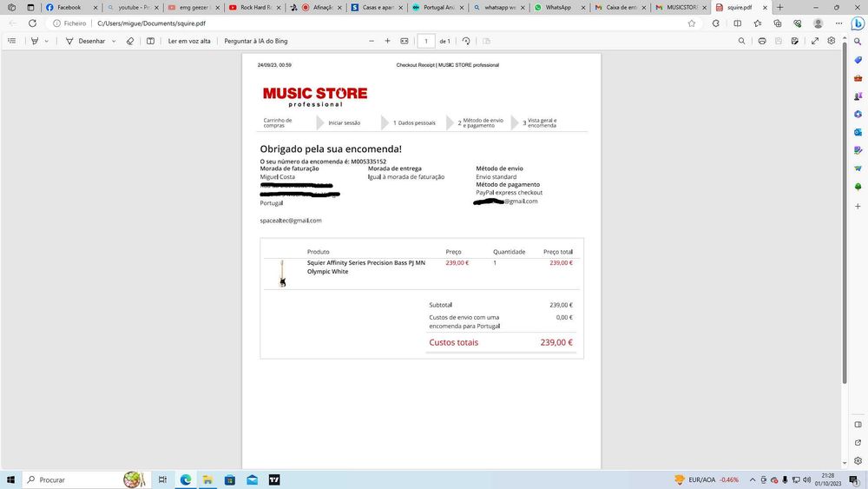Select the eraser tool
Screen dimensions: 868x489
pyautogui.click(x=130, y=41)
